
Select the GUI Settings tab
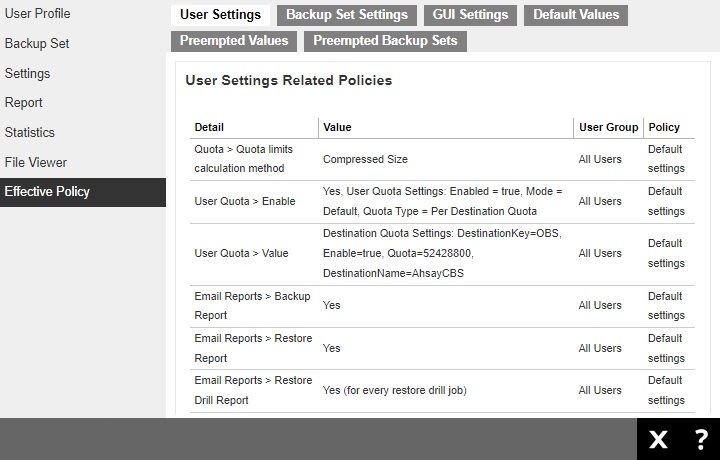(470, 15)
